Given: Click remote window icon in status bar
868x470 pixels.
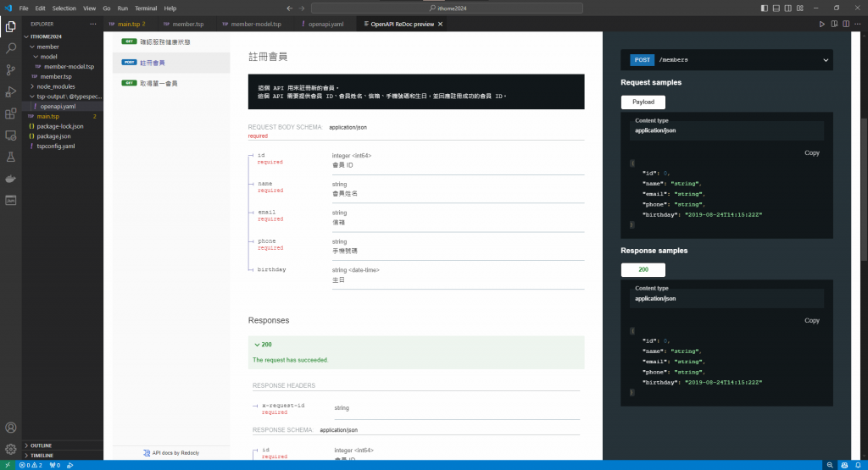Looking at the screenshot, I should 7,465.
